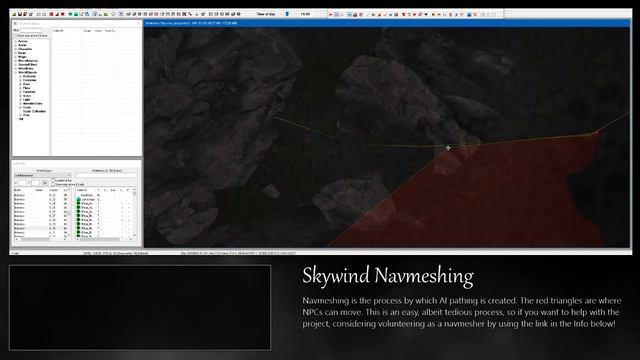
Task: Expand the Magic category node
Action: click(16, 57)
